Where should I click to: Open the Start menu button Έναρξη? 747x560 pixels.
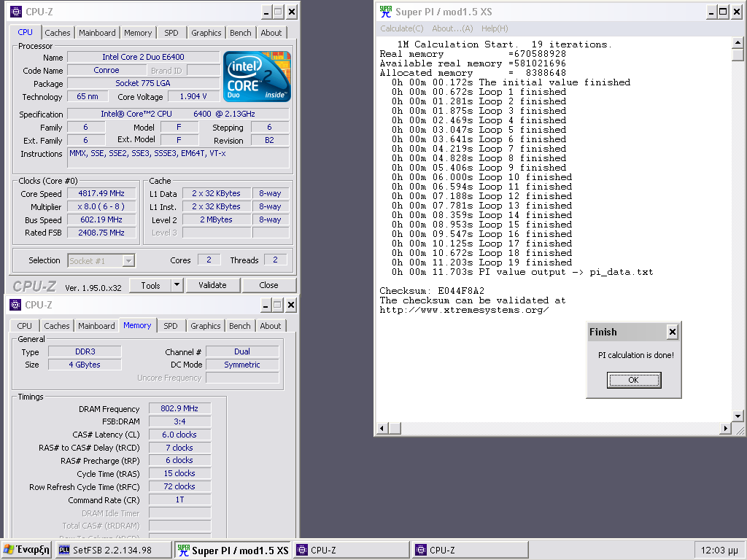point(27,550)
